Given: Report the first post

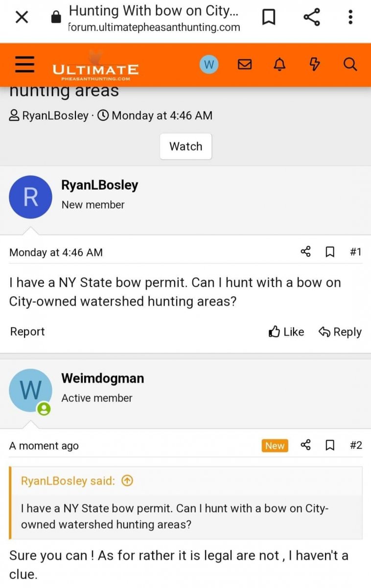Looking at the screenshot, I should coord(27,332).
